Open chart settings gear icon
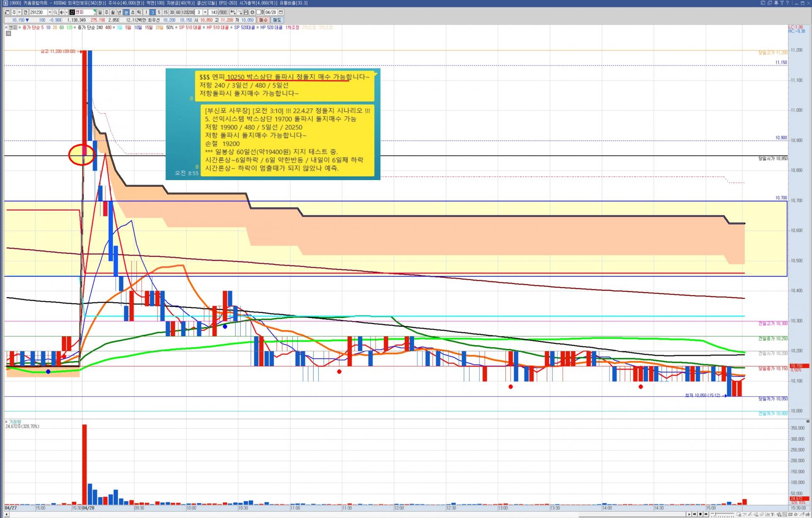Screen dimensions: 812x518 click(x=252, y=12)
